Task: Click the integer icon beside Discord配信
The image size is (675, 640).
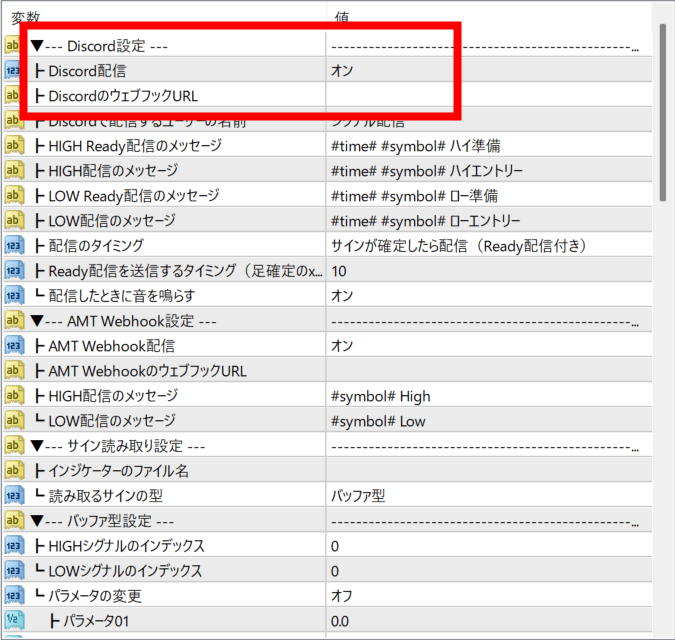Action: click(12, 70)
